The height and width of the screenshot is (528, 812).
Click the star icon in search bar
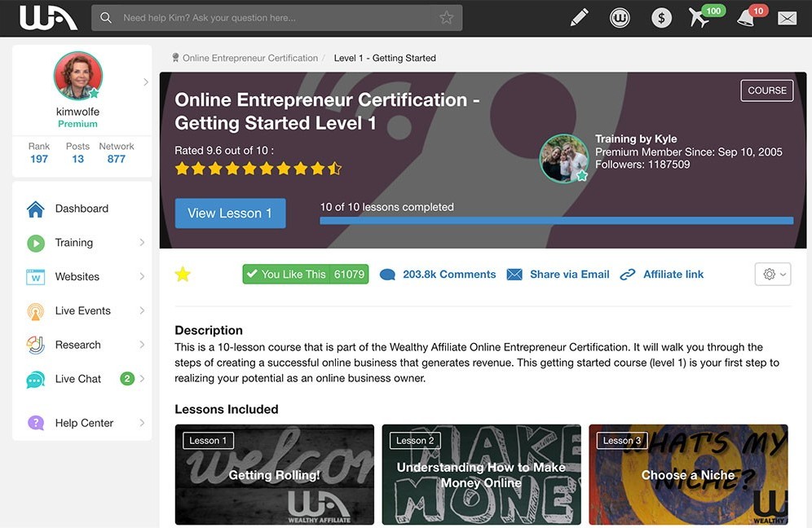(447, 18)
